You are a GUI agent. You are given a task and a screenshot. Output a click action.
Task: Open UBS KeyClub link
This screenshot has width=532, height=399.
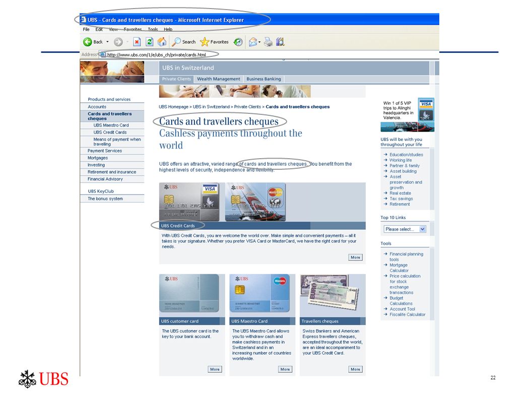click(101, 191)
